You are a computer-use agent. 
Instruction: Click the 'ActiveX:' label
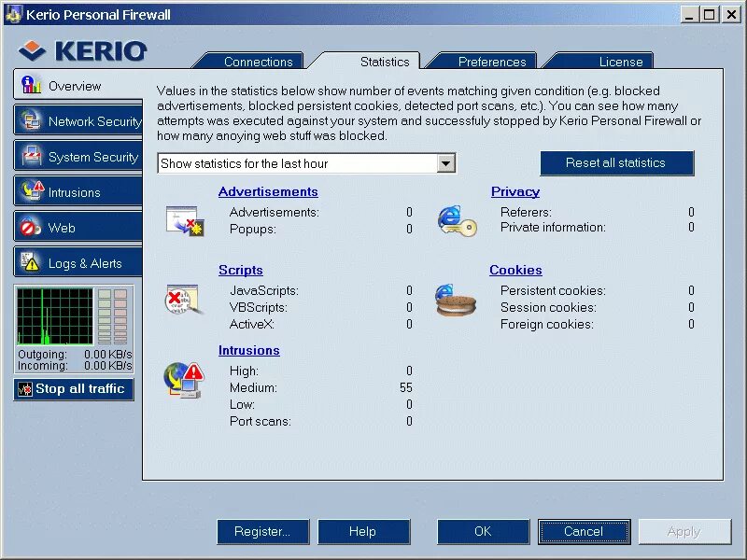[252, 324]
